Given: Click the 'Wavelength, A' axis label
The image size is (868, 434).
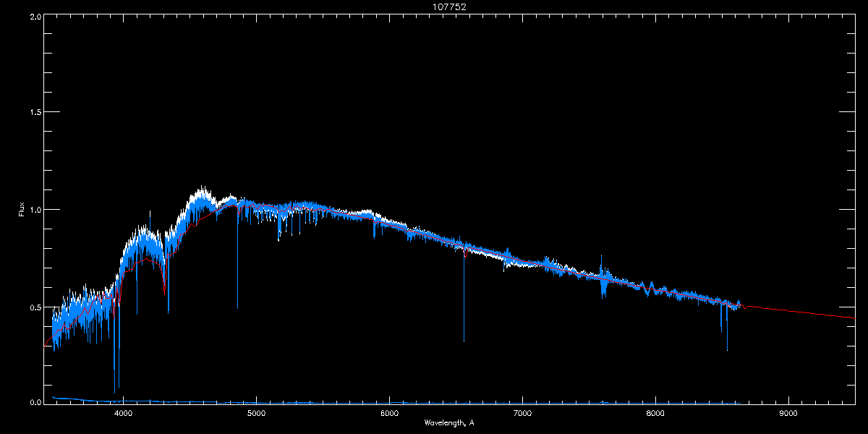Looking at the screenshot, I should pyautogui.click(x=448, y=422).
